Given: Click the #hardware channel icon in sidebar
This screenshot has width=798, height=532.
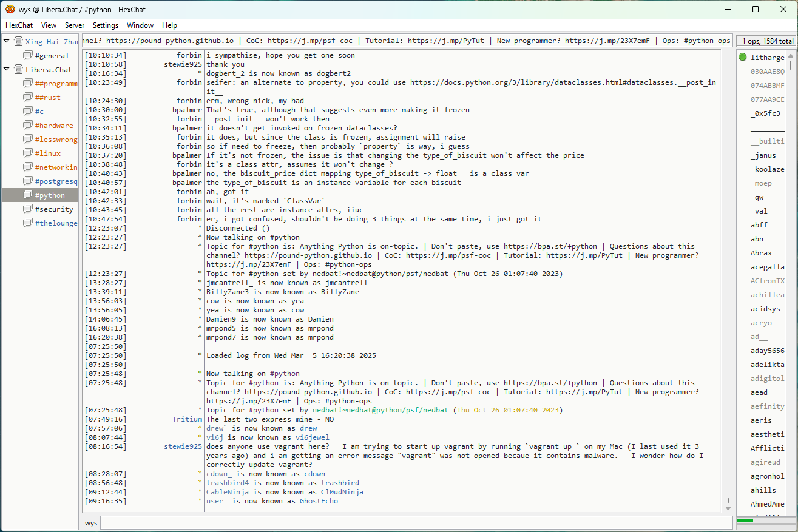Looking at the screenshot, I should (x=27, y=126).
